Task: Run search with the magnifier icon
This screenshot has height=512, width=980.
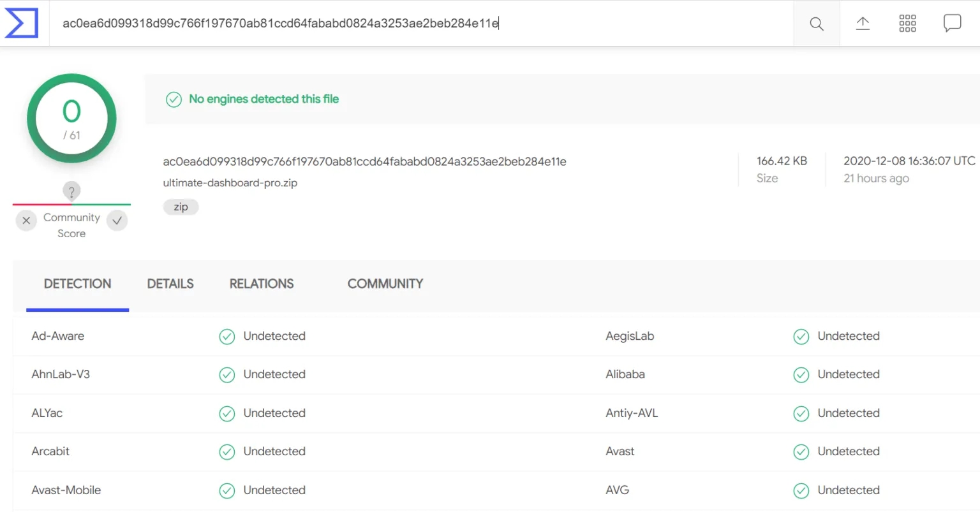Action: coord(817,24)
